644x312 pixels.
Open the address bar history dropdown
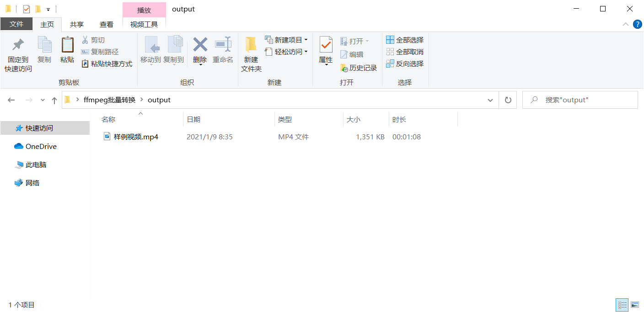[x=490, y=100]
